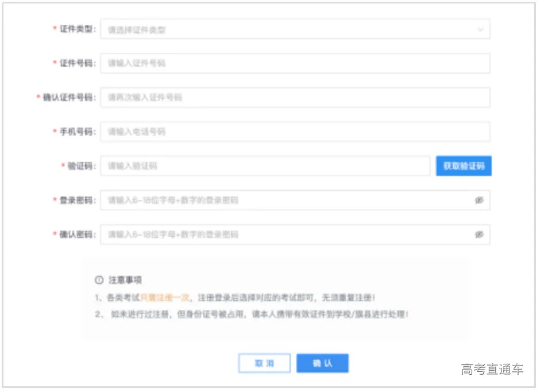Image resolution: width=540 pixels, height=392 pixels.
Task: Click the 取消 button
Action: (264, 363)
